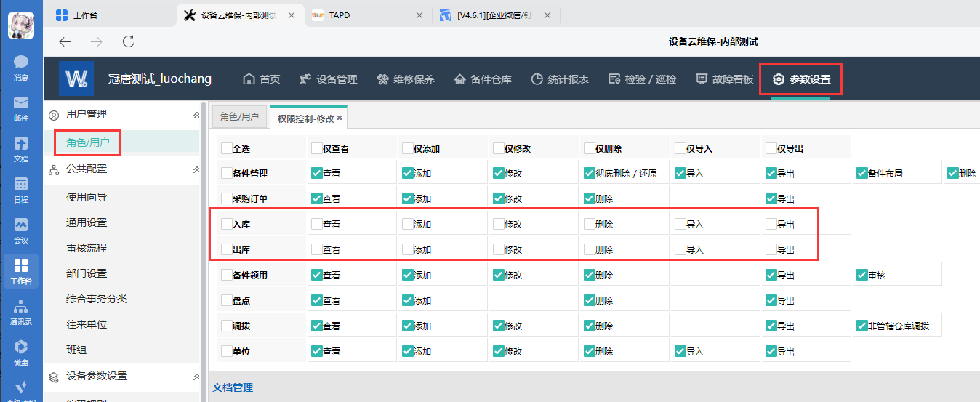This screenshot has height=402, width=980.
Task: Switch to the 角色/用户 content tab
Action: tap(239, 117)
